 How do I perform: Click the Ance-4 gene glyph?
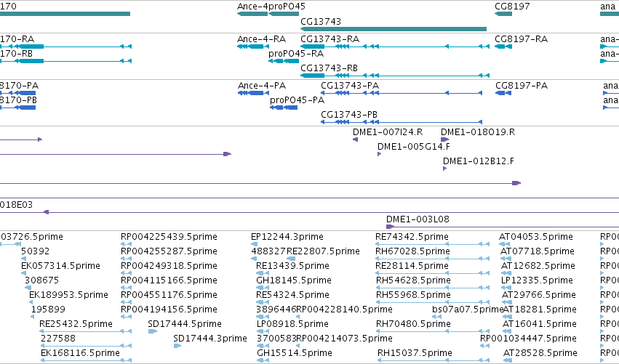[x=252, y=14]
